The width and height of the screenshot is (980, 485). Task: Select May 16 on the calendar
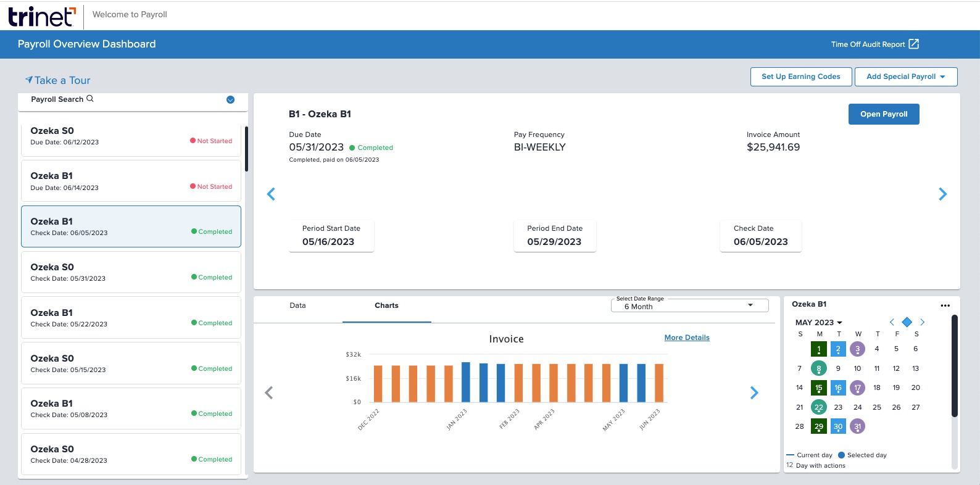tap(838, 388)
